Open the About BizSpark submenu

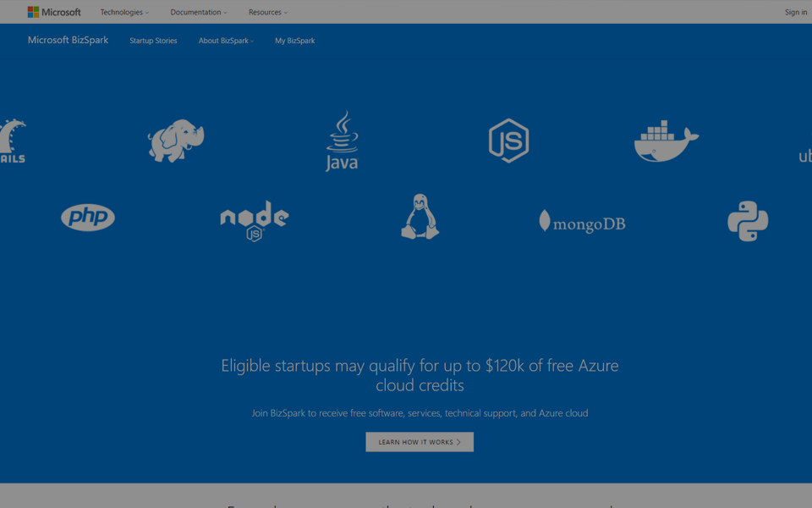point(226,41)
